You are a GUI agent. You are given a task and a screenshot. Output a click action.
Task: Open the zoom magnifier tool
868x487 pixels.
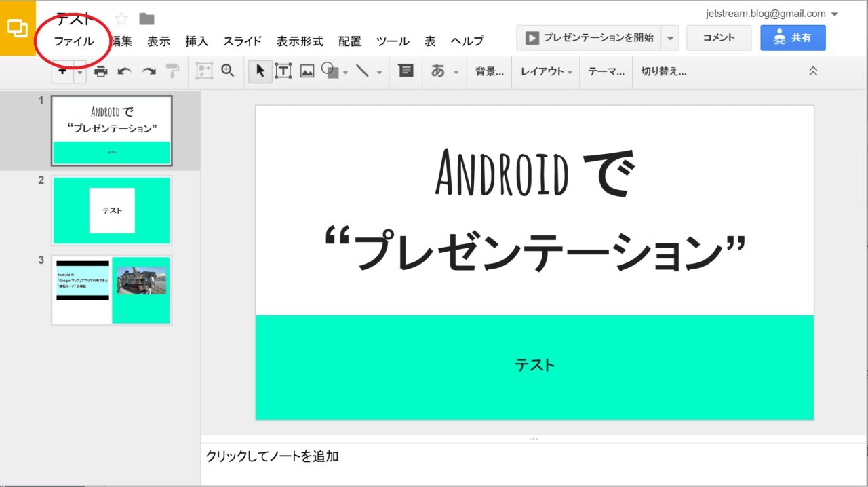228,71
